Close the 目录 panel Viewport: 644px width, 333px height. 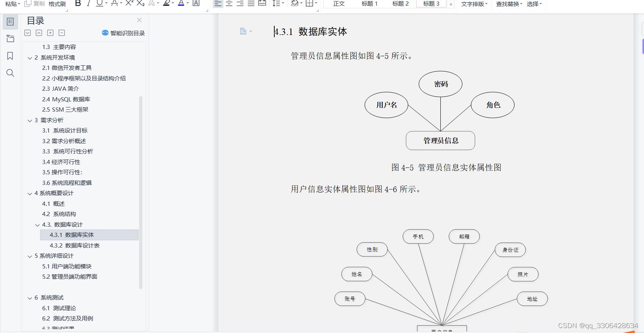[139, 20]
